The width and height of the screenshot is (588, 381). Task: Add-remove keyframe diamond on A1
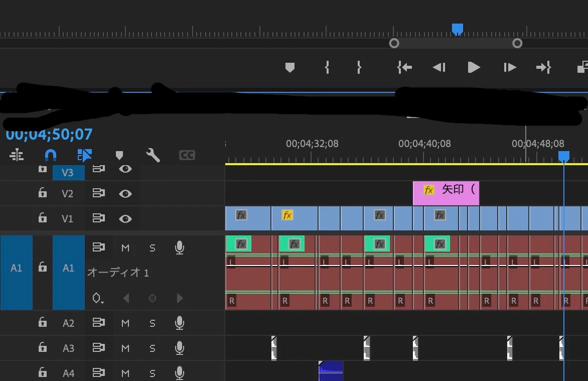coord(152,298)
